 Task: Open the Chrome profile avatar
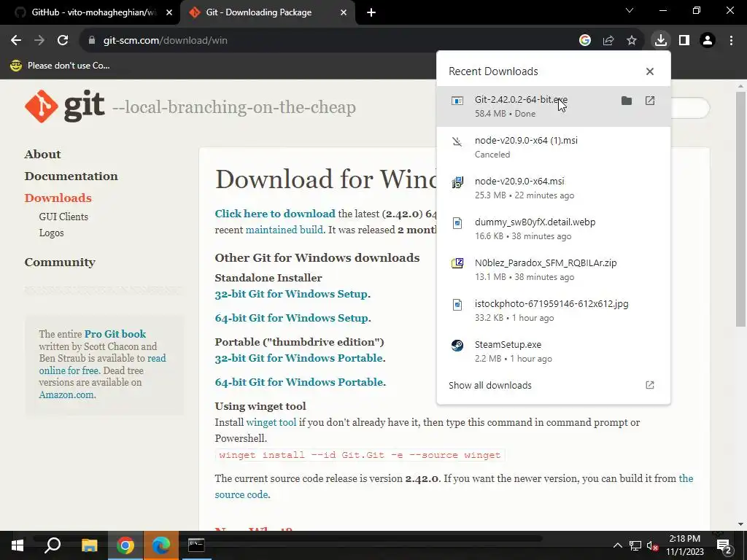(x=708, y=41)
